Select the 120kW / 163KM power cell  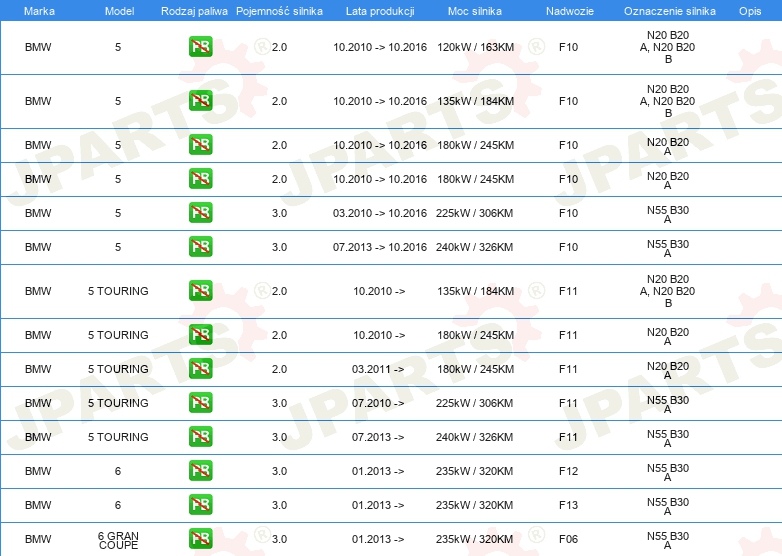[475, 47]
